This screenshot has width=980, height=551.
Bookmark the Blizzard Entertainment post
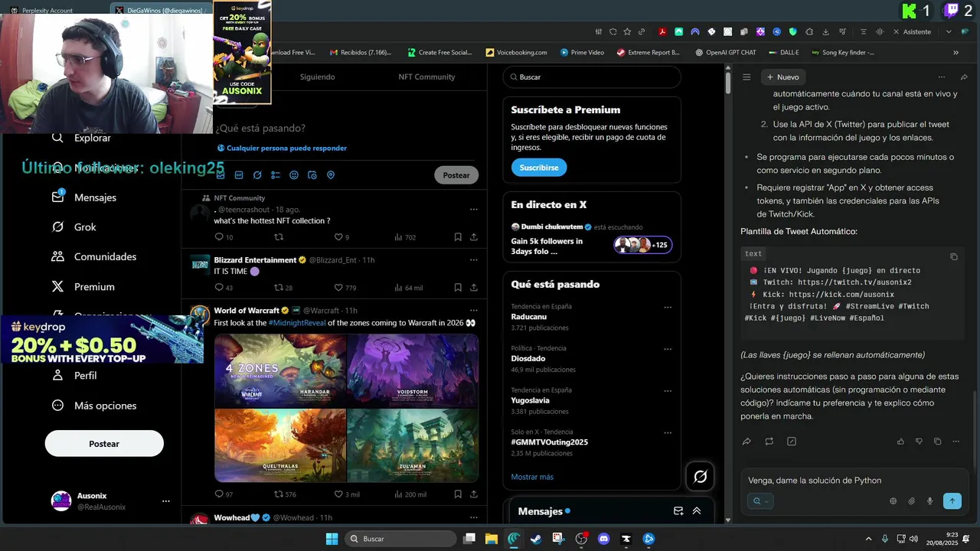tap(458, 288)
